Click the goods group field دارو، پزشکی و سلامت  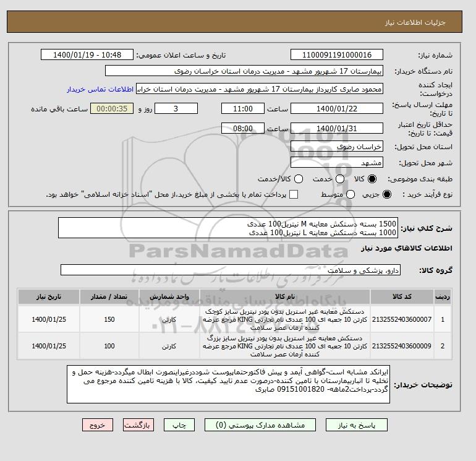tap(231, 270)
